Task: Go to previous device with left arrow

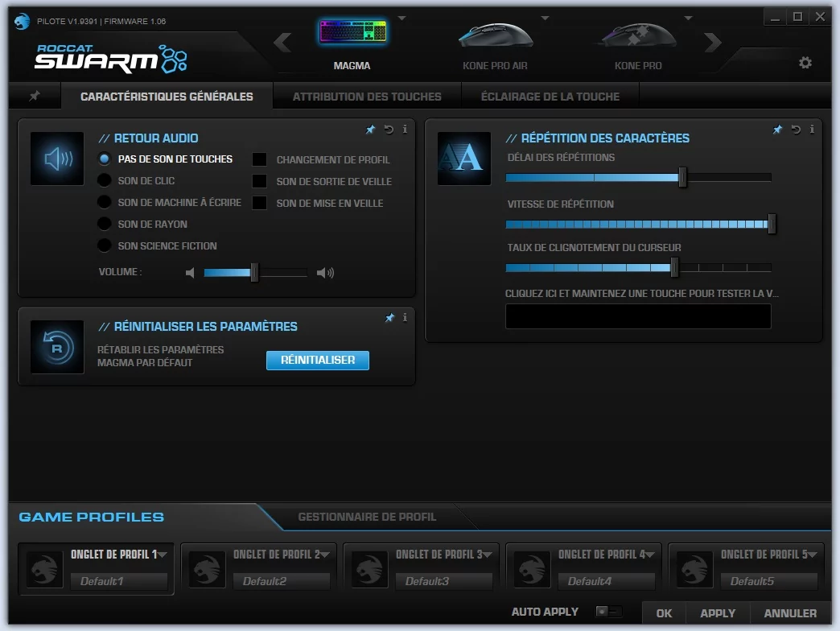Action: [282, 43]
